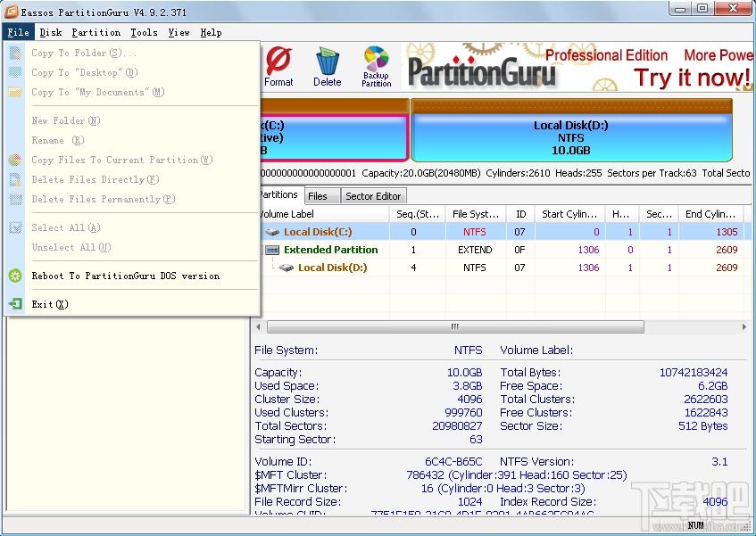The height and width of the screenshot is (536, 756).
Task: Click the Copy To "My Documents" folder icon
Action: coord(15,92)
